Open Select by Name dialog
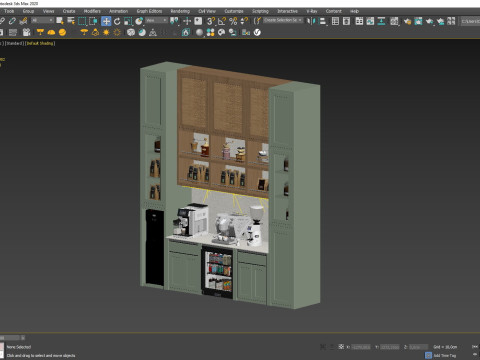 point(71,21)
